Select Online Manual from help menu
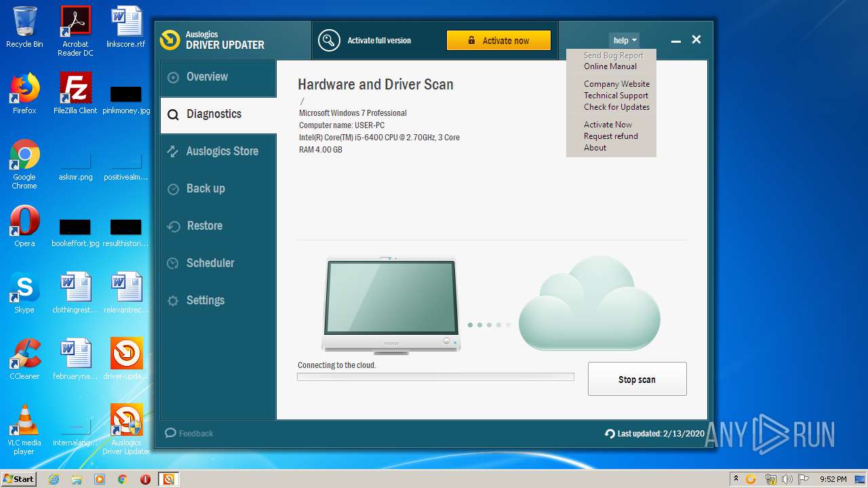The height and width of the screenshot is (488, 868). coord(610,66)
